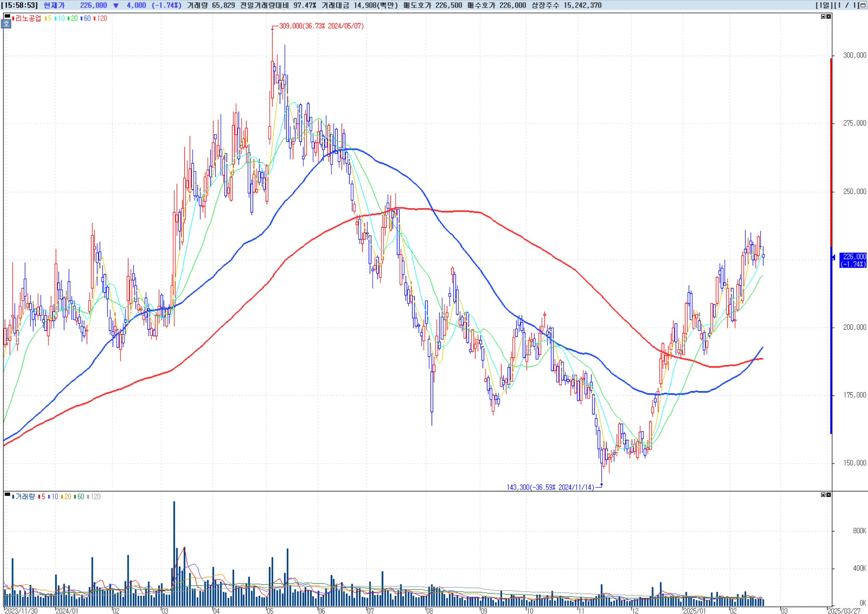Click the 309,000 high price annotation
Viewport: 868px width, 614px height.
point(321,26)
